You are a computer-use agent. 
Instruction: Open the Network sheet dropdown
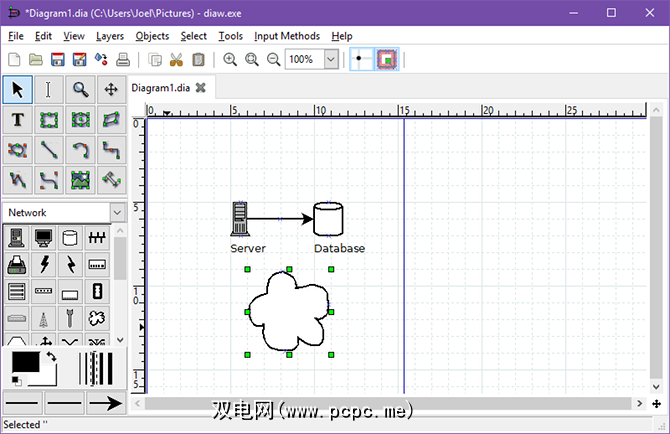coord(117,212)
